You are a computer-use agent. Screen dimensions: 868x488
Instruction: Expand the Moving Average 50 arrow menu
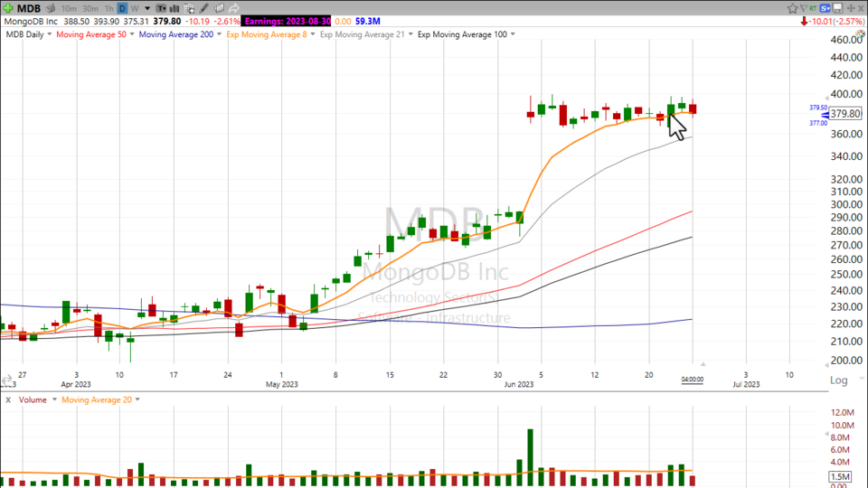coord(132,34)
